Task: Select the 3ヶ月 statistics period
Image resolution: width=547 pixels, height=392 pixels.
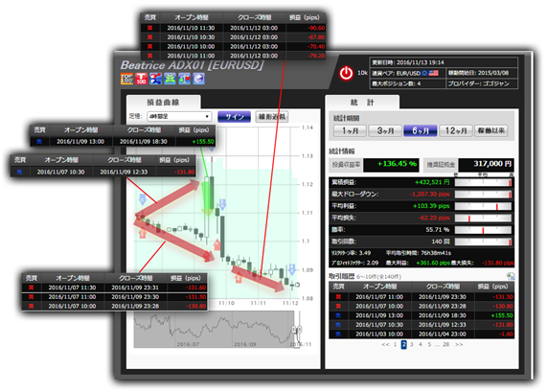Action: 385,131
